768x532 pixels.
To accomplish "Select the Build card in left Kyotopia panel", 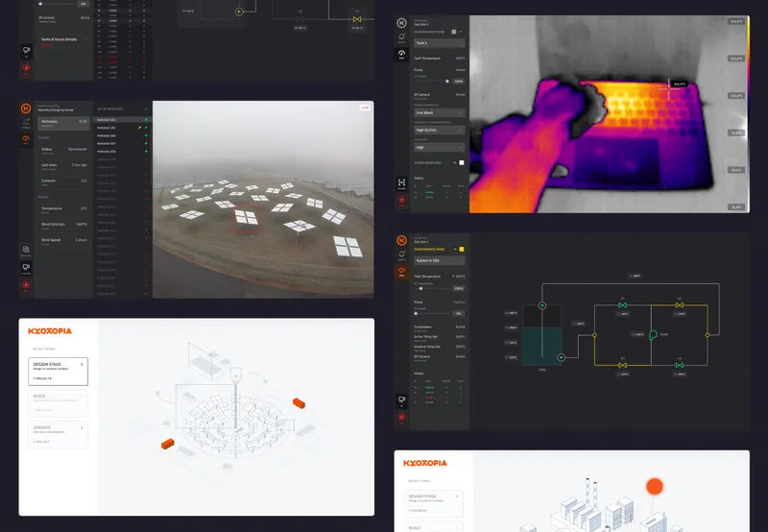I will tap(58, 403).
